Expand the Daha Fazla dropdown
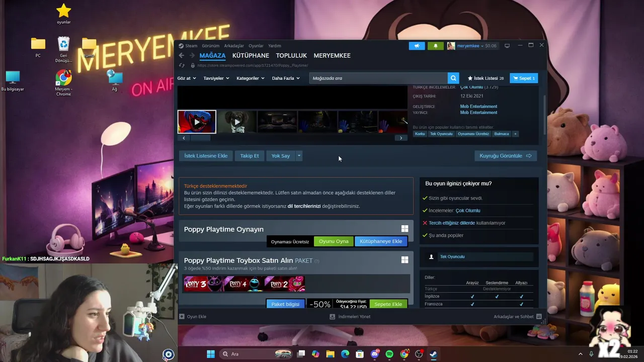The height and width of the screenshot is (362, 644). [286, 78]
